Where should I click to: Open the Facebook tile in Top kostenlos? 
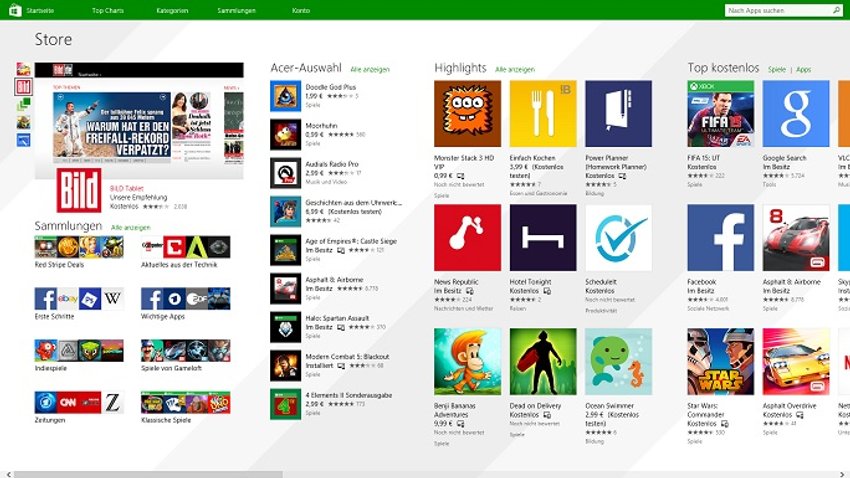point(720,237)
